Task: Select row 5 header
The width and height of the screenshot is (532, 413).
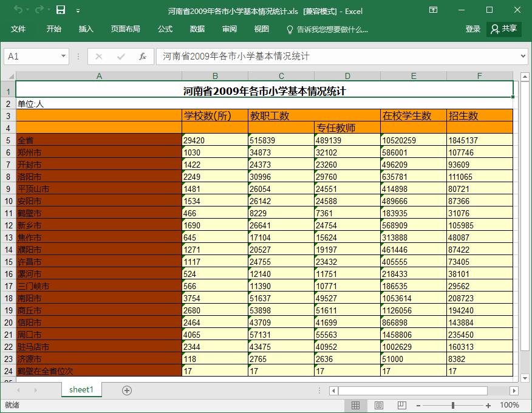Action: tap(8, 140)
